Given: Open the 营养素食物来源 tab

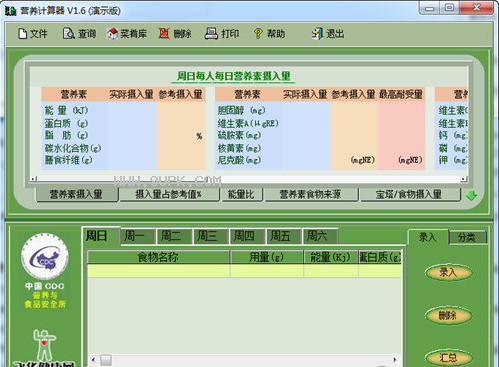Looking at the screenshot, I should point(311,194).
